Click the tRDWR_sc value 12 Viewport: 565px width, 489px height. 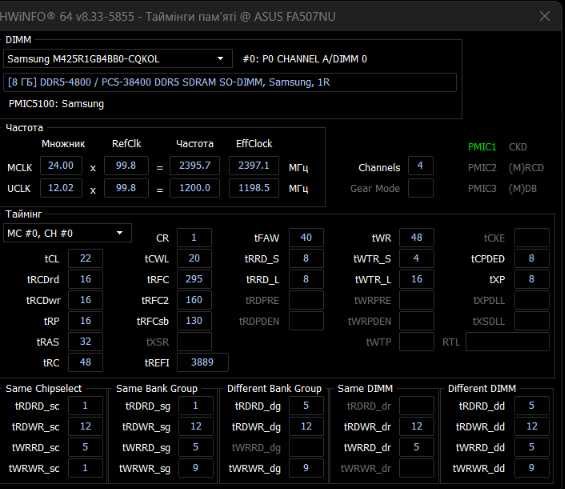(x=85, y=427)
